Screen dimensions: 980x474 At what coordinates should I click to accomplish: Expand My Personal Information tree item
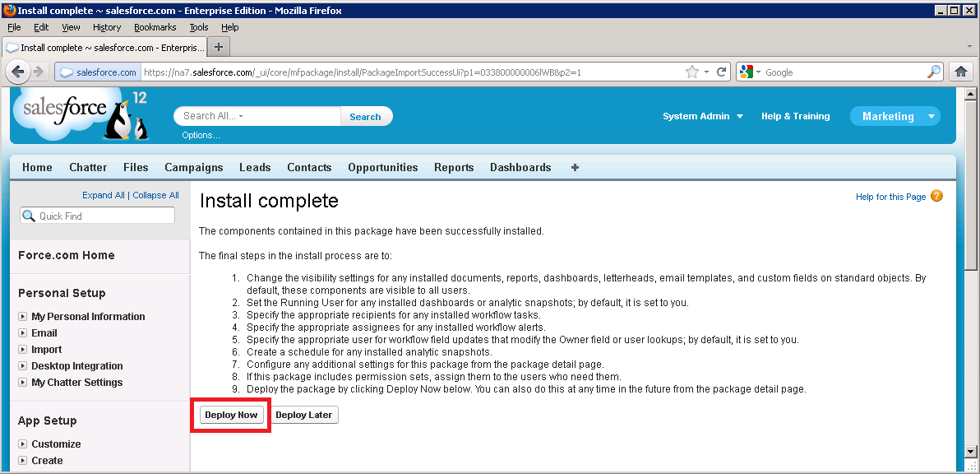[23, 317]
